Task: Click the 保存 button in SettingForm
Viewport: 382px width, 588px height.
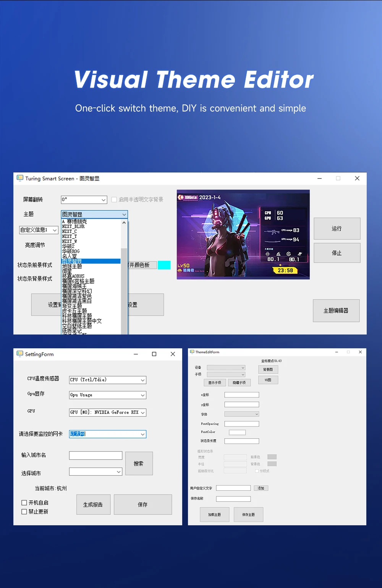Action: (x=143, y=505)
